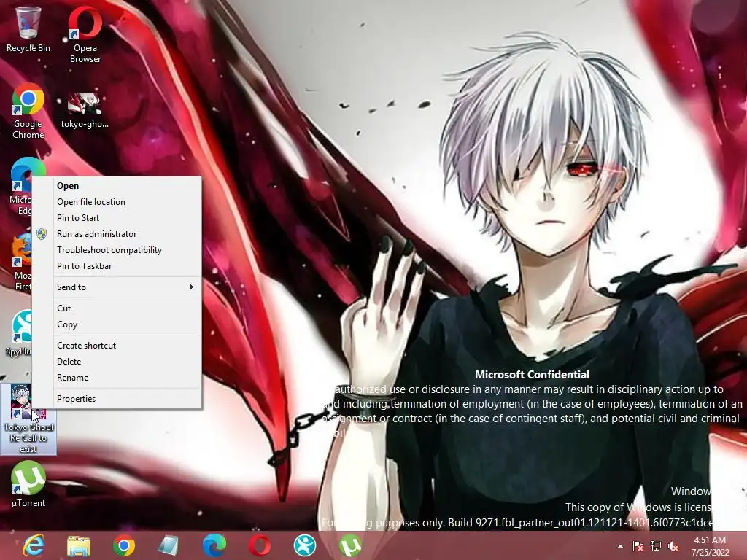Select the Mozilla Firefox desktop shortcut
747x560 pixels.
21,262
